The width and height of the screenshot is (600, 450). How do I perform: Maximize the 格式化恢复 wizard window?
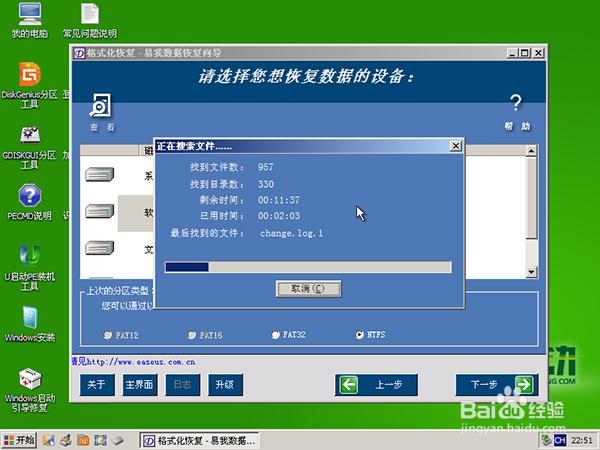[525, 53]
